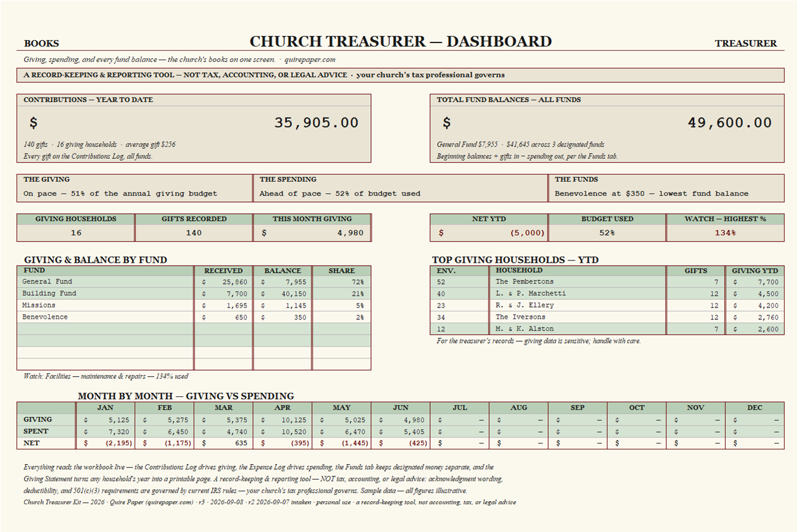
Task: Select the Giving Households count "16"
Action: 76,233
